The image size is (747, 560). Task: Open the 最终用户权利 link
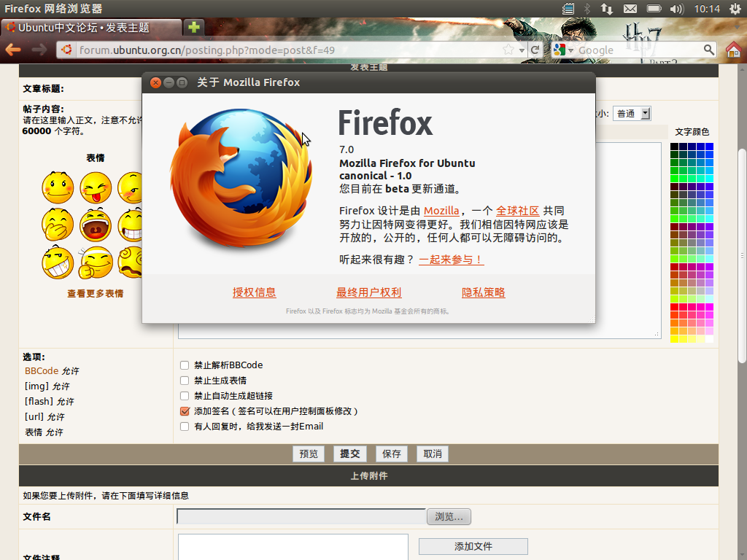point(368,292)
